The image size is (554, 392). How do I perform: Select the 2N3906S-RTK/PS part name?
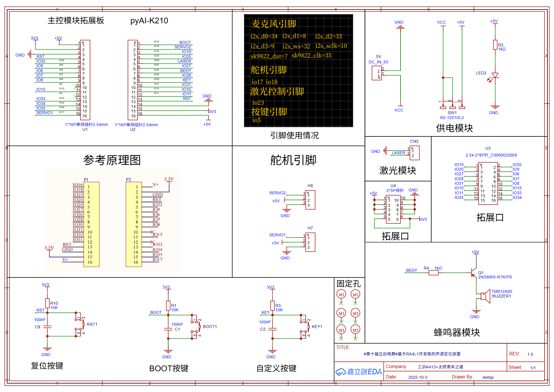pyautogui.click(x=495, y=277)
